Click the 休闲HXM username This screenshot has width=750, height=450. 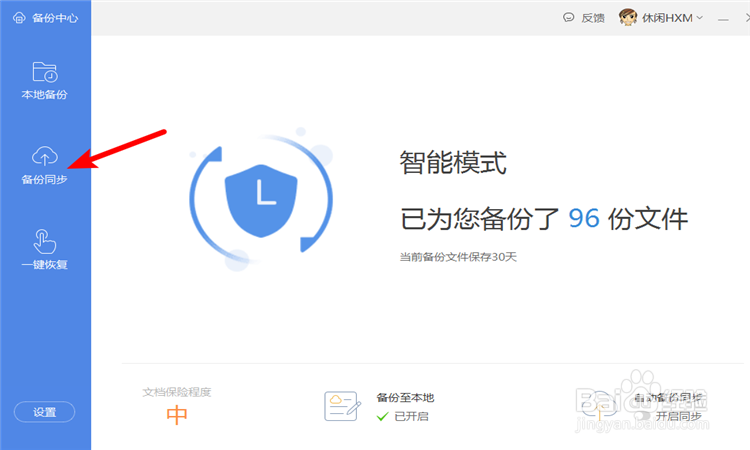667,18
